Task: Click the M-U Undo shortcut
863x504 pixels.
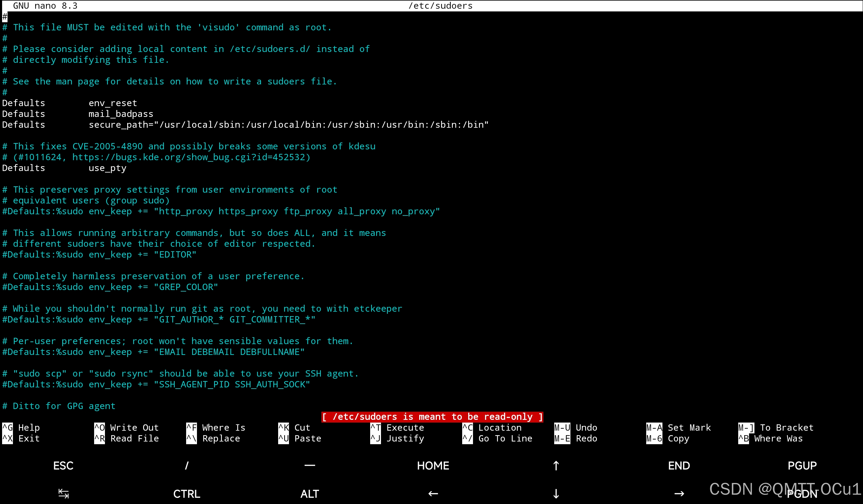Action: (x=576, y=428)
